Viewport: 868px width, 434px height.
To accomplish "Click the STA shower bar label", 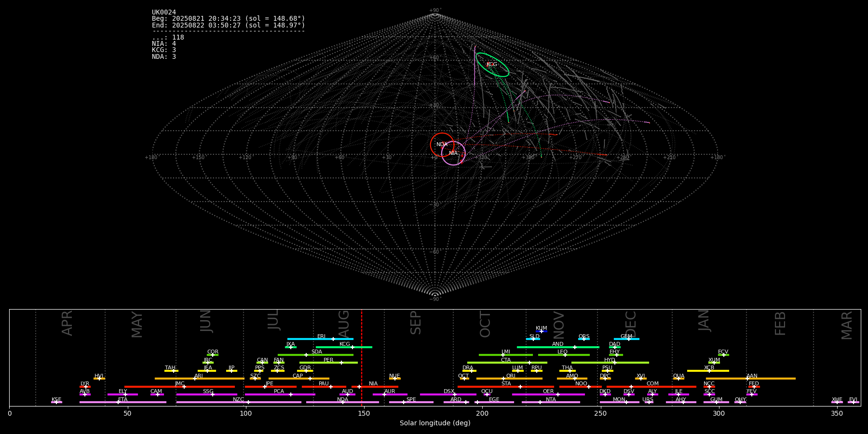I will [506, 384].
